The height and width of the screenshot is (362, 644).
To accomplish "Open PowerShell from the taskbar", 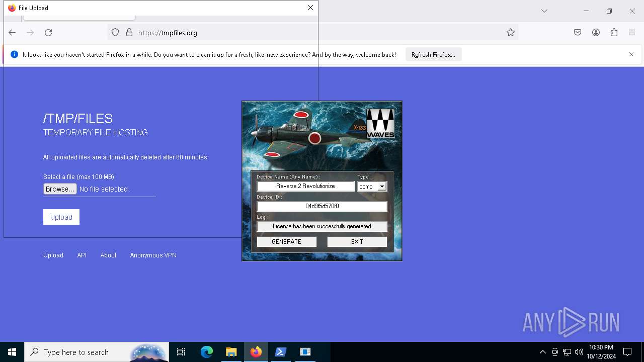I will click(281, 352).
